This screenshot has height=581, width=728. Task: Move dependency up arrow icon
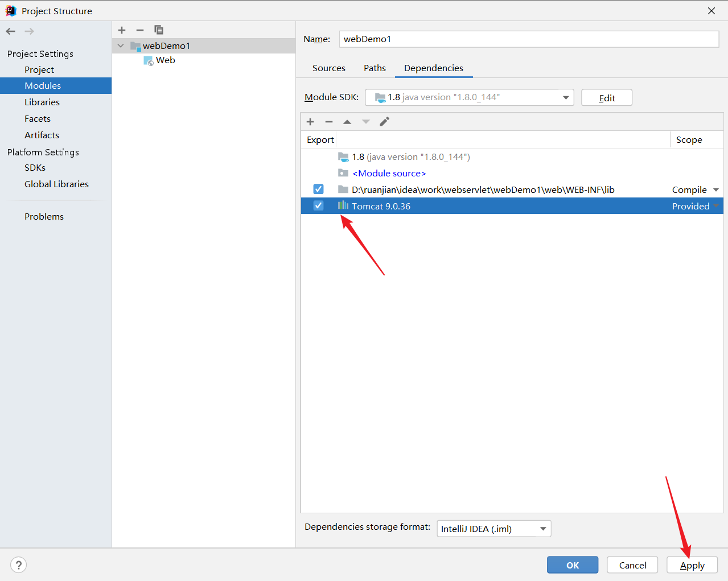click(x=347, y=122)
